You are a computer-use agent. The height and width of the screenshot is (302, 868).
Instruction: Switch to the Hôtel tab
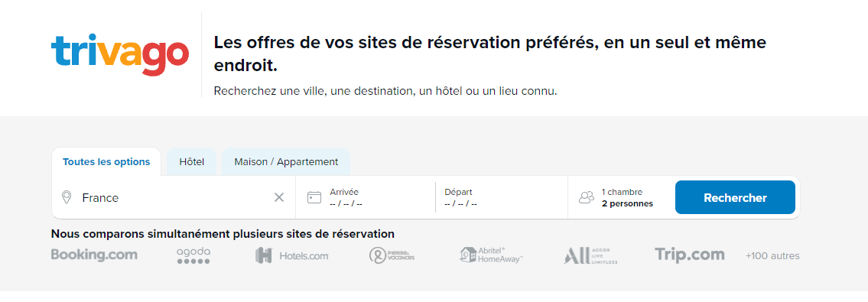pyautogui.click(x=191, y=162)
